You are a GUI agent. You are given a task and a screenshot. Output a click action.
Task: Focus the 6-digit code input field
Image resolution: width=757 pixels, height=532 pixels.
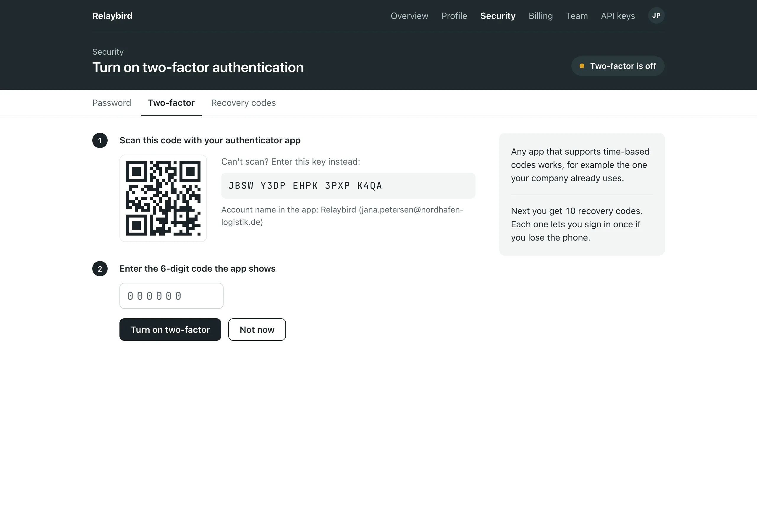pyautogui.click(x=172, y=296)
